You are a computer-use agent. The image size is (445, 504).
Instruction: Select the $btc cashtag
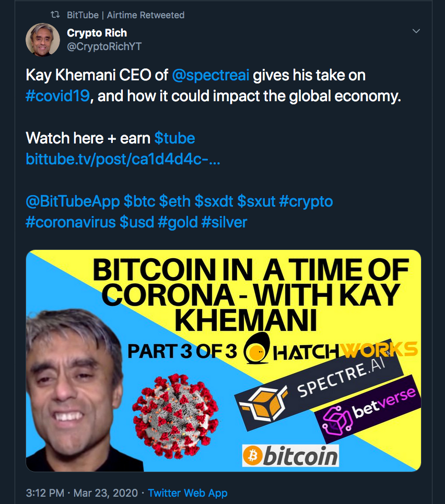[x=139, y=201]
